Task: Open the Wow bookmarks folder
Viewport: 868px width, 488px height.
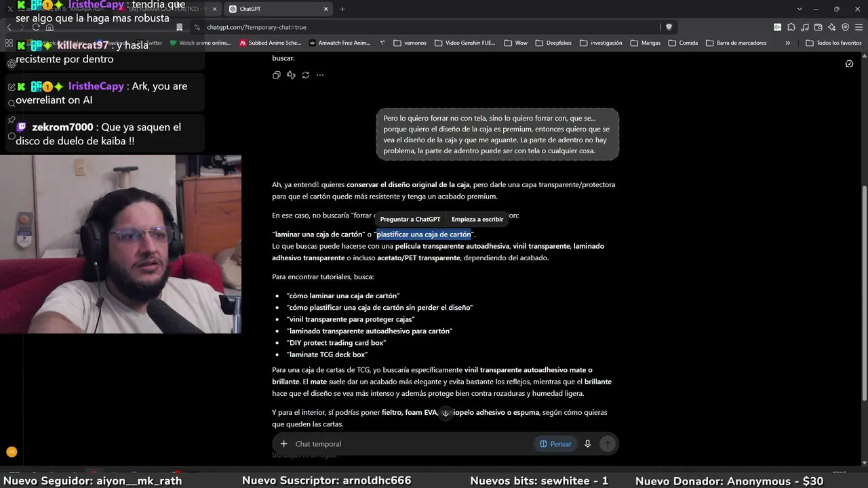Action: (515, 43)
